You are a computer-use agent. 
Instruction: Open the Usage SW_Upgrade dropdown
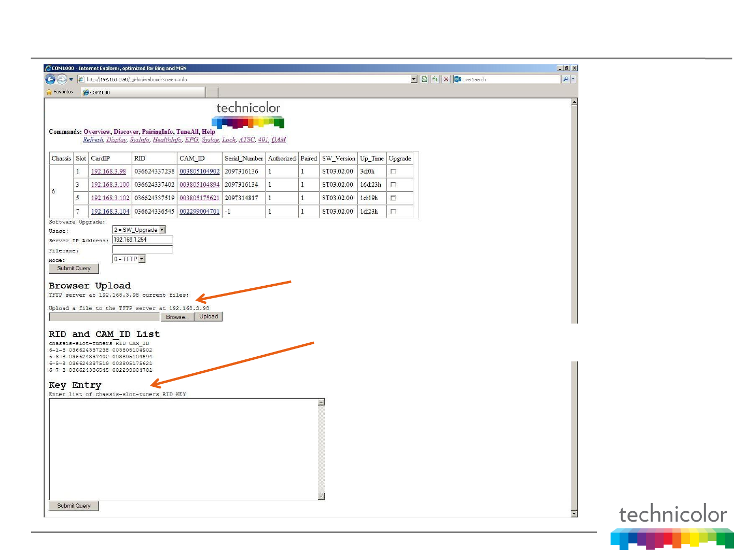coord(139,230)
